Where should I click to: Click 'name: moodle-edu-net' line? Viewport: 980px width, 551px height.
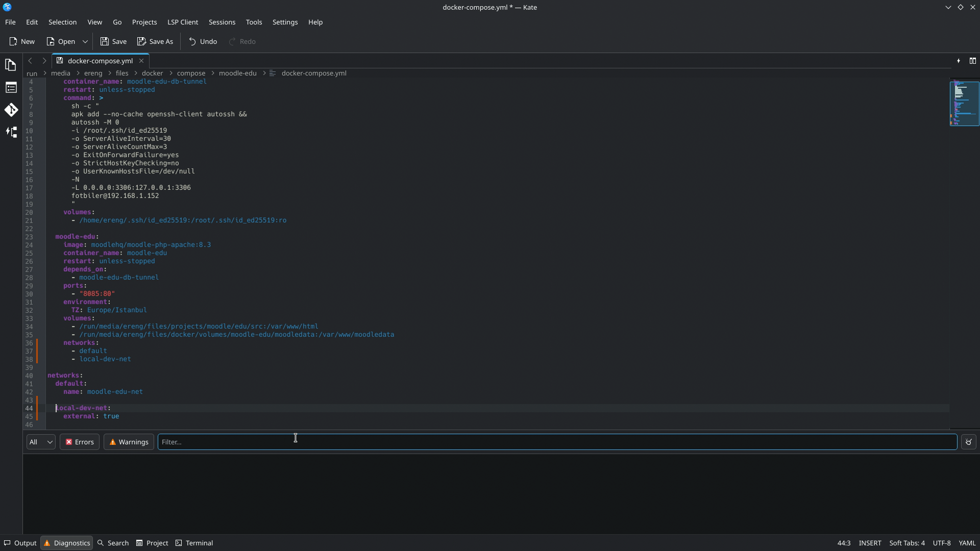(103, 392)
